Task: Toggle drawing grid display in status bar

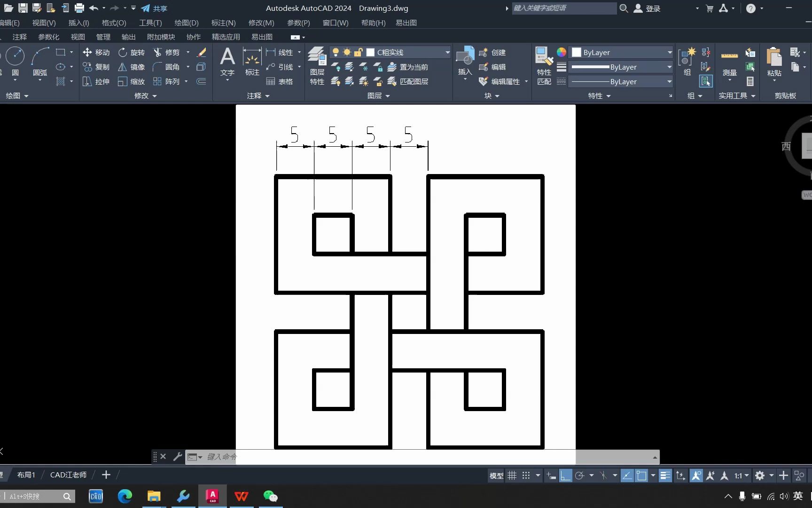Action: (512, 476)
